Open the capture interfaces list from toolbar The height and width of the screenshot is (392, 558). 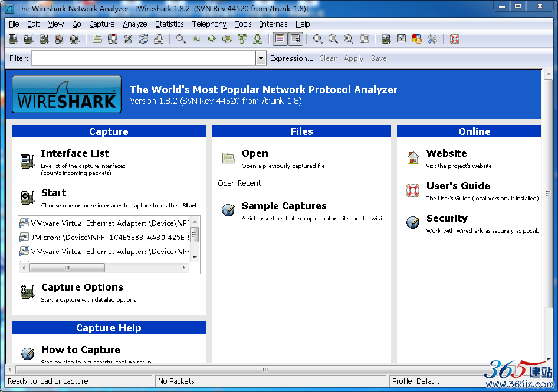click(x=14, y=39)
